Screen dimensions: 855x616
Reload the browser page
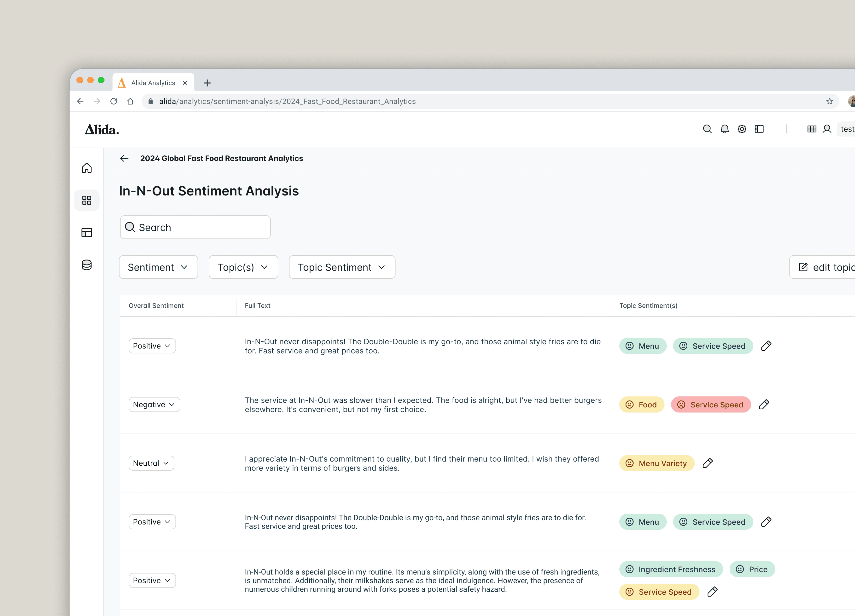point(114,101)
